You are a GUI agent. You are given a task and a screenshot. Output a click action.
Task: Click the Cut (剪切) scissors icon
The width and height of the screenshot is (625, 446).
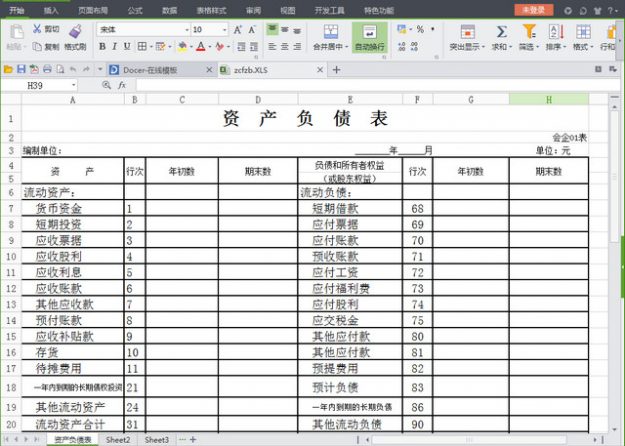coord(37,30)
